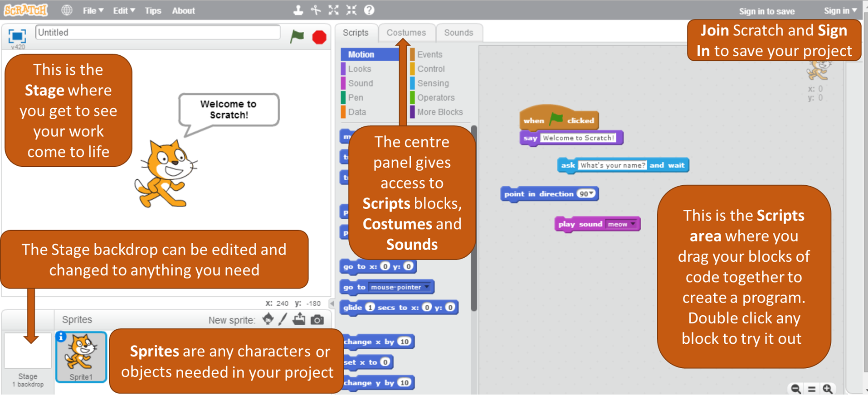Click the Sign in to save link
The image size is (868, 395).
[x=767, y=11]
